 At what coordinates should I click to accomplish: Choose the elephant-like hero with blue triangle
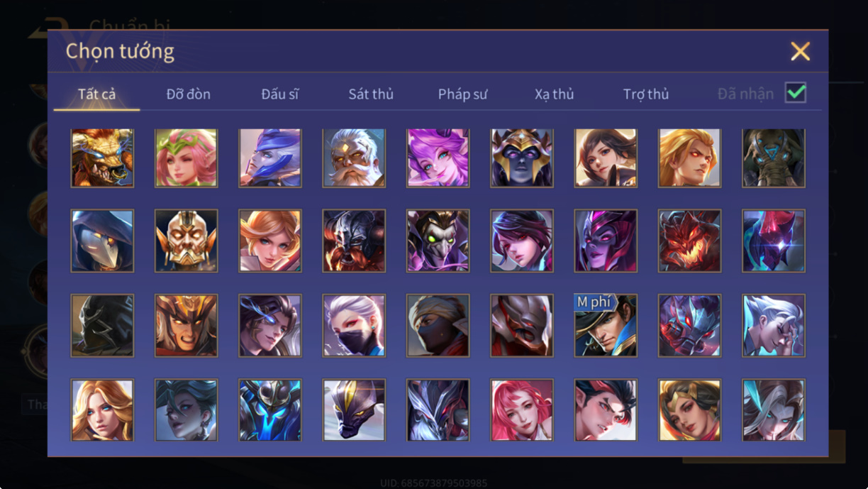773,158
